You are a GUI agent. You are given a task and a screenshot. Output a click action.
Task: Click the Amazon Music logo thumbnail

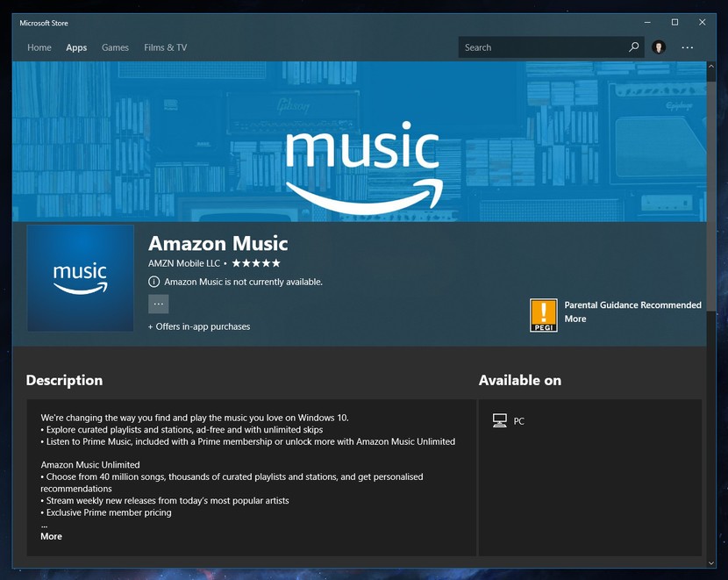coord(80,278)
